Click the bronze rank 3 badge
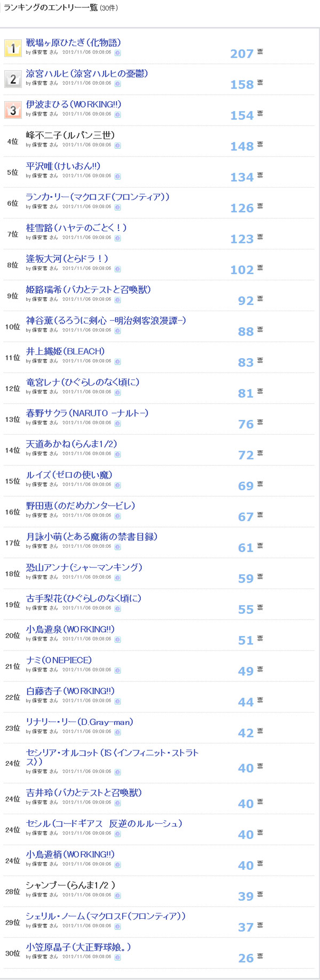The height and width of the screenshot is (980, 320). 13,110
